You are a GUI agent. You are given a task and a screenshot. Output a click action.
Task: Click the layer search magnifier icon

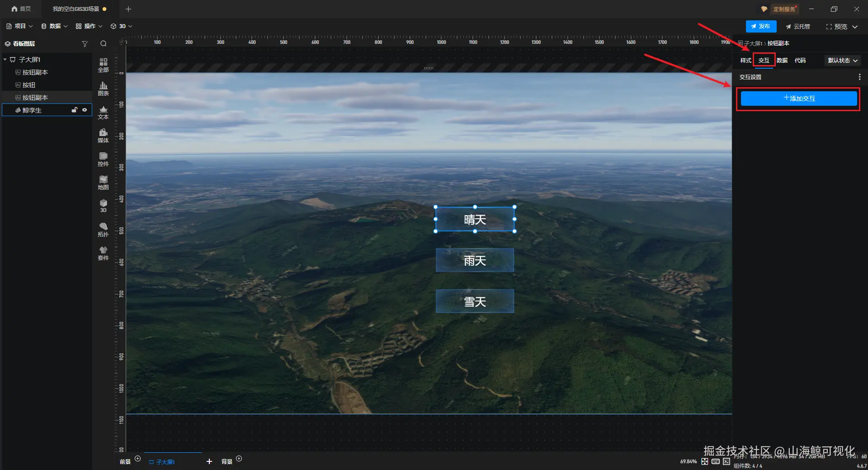point(104,44)
